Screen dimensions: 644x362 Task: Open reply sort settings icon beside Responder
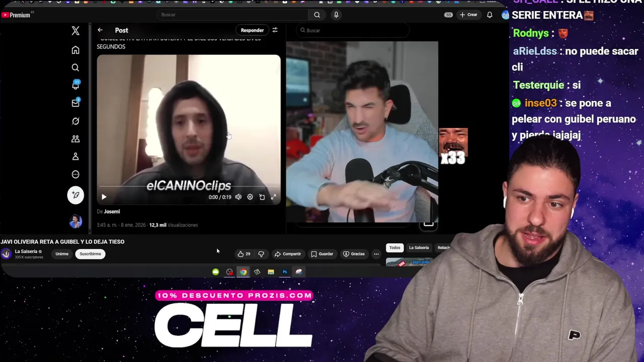(x=275, y=30)
